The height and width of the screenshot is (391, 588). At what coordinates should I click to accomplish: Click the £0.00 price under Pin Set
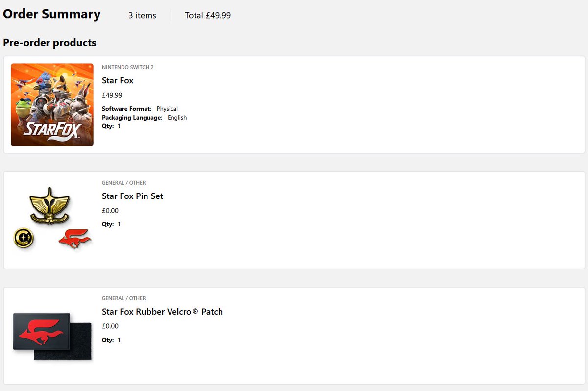click(x=110, y=211)
